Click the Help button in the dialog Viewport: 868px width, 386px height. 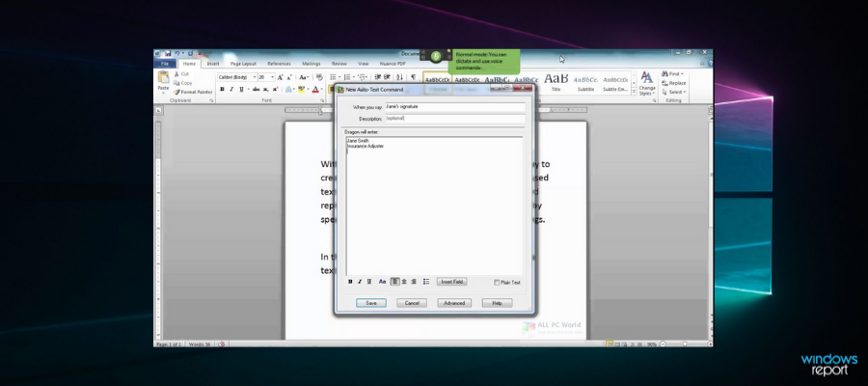[x=497, y=303]
